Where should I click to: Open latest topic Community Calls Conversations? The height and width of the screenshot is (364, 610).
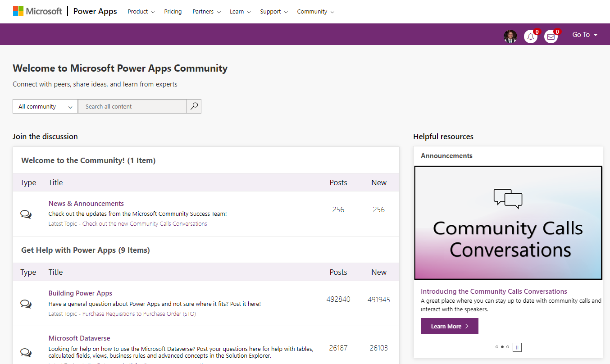[x=145, y=223]
